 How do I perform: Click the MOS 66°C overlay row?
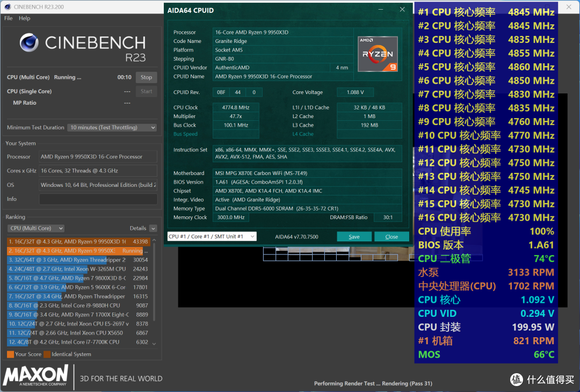pyautogui.click(x=486, y=354)
